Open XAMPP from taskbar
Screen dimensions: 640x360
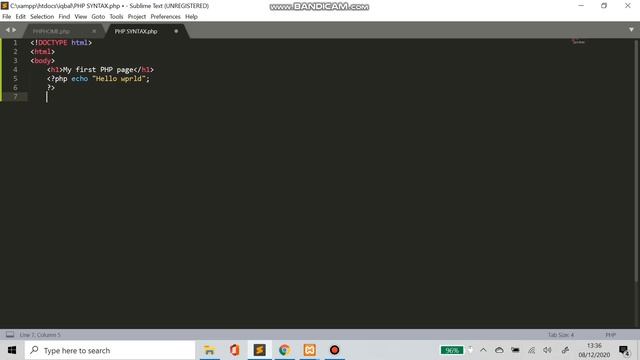[309, 350]
